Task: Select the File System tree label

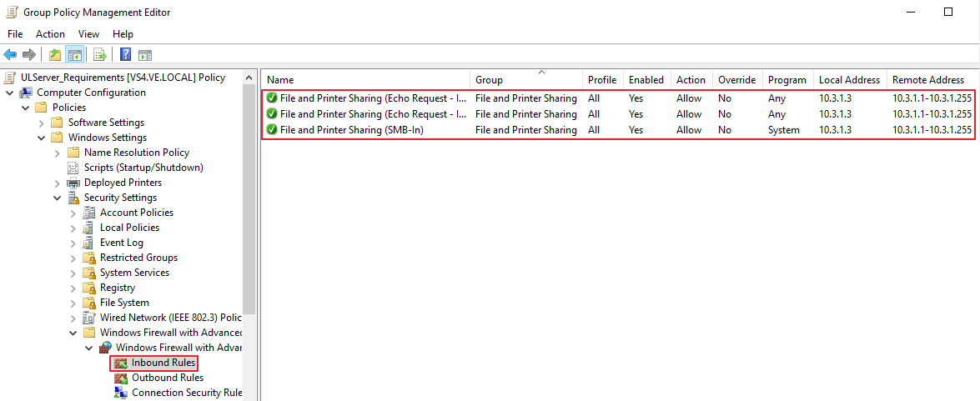Action: 124,303
